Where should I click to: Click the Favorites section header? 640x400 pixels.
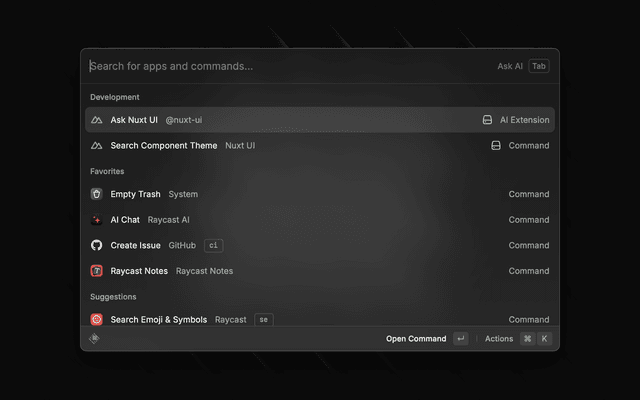coord(107,171)
